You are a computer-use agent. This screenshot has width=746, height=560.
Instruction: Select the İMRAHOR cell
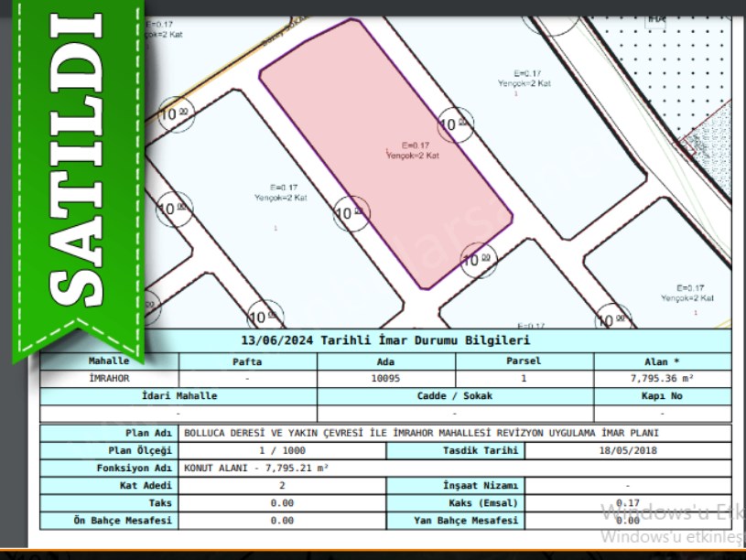click(109, 378)
